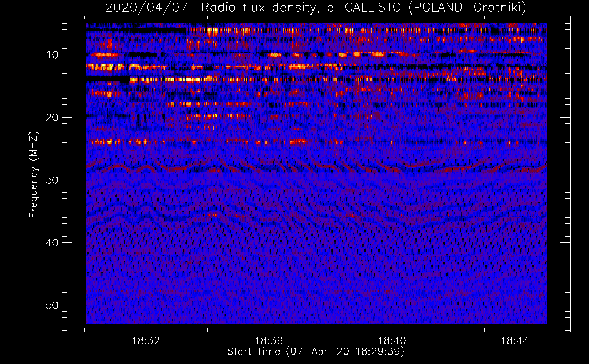Screen dimensions: 589x364
Task: Click the 10 MHz frequency tick label
Action: point(52,55)
